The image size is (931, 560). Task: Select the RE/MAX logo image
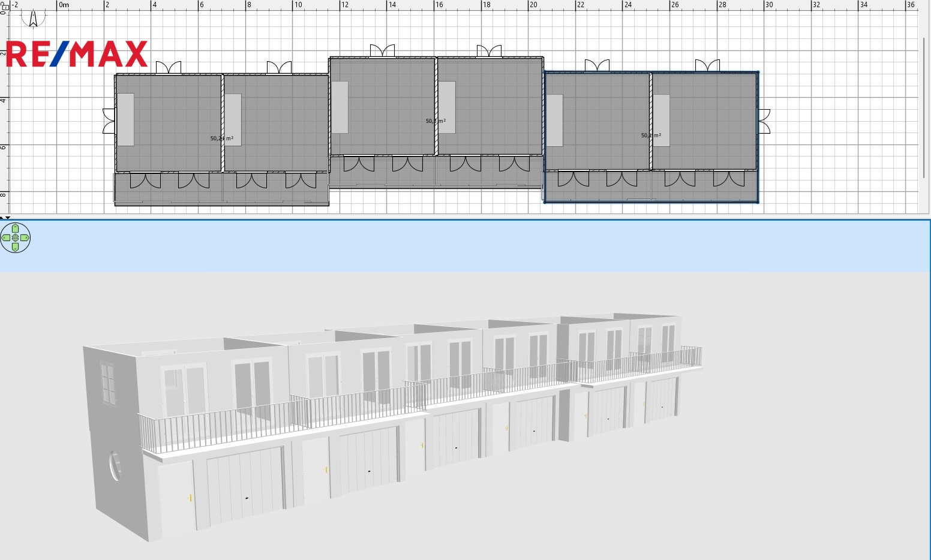(x=77, y=54)
